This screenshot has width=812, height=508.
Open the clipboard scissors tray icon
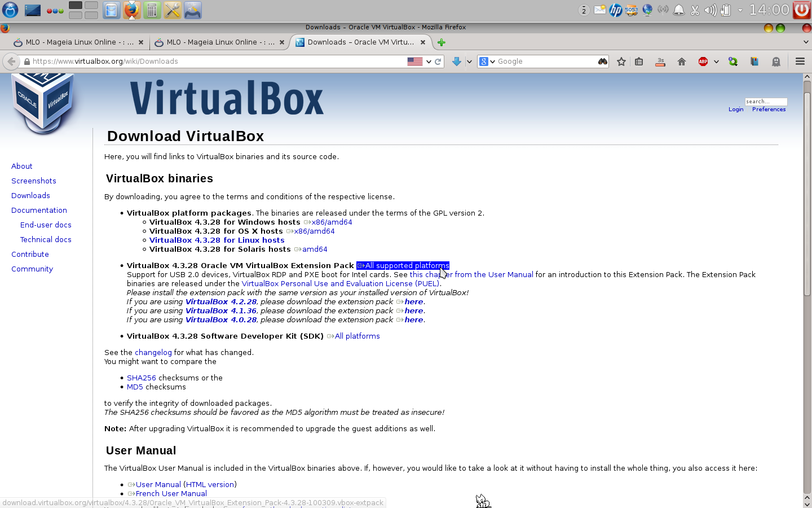(x=695, y=10)
